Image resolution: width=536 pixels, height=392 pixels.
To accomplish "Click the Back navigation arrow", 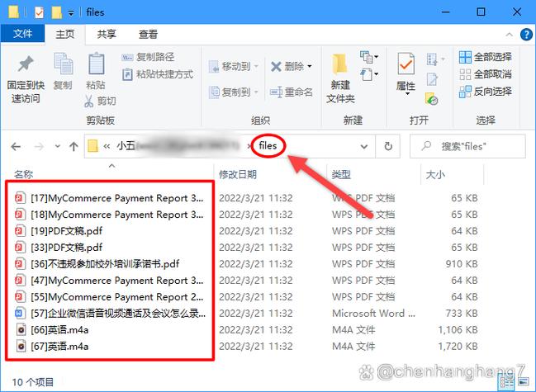I will coord(16,147).
